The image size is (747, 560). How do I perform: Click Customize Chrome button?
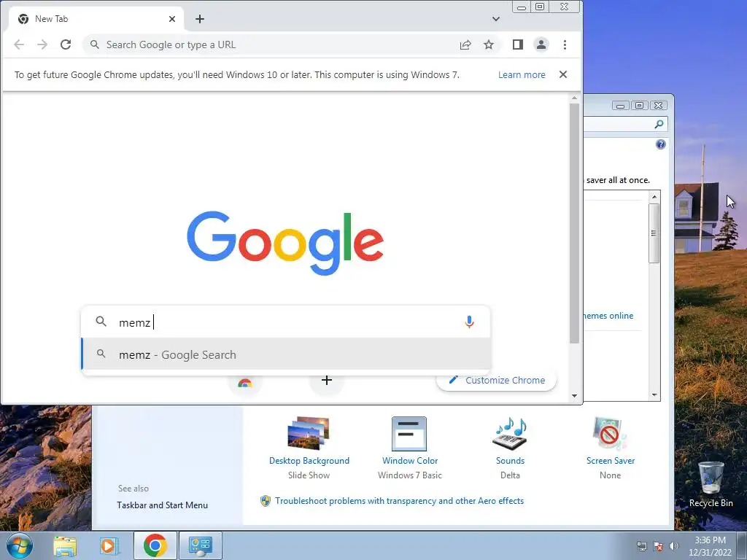(x=496, y=380)
